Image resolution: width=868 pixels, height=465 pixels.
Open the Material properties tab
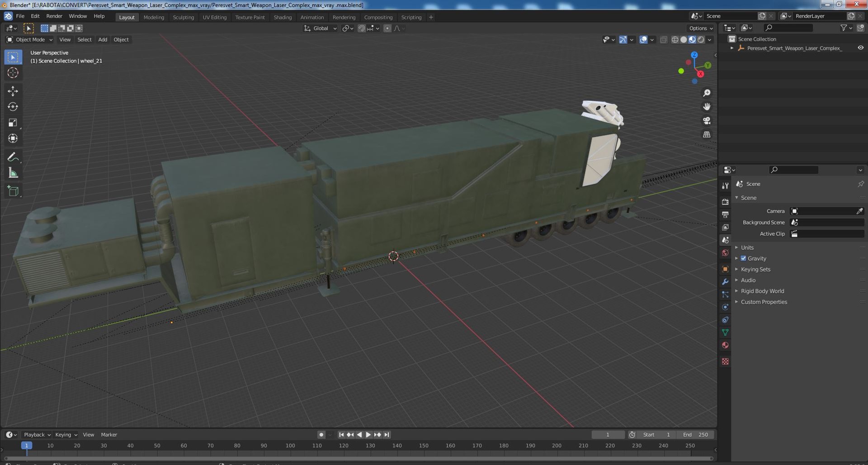(725, 345)
